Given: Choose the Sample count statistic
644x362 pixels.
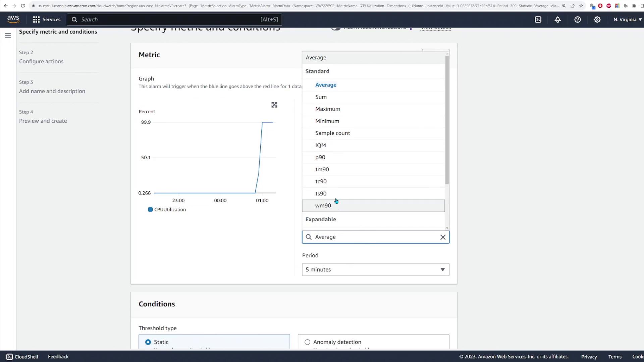Looking at the screenshot, I should [x=373, y=133].
